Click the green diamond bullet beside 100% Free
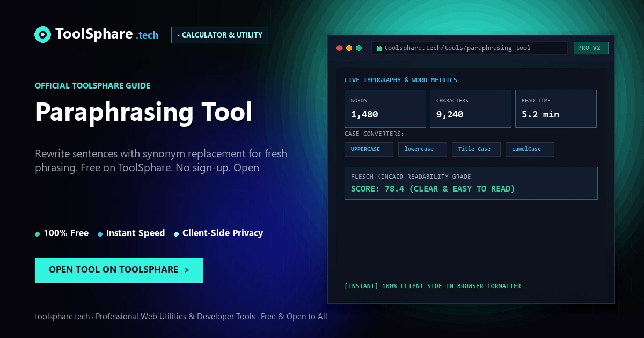 coord(37,234)
